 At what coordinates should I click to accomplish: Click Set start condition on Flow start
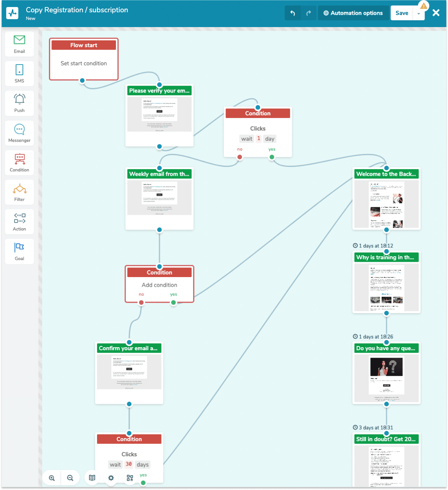click(x=83, y=63)
